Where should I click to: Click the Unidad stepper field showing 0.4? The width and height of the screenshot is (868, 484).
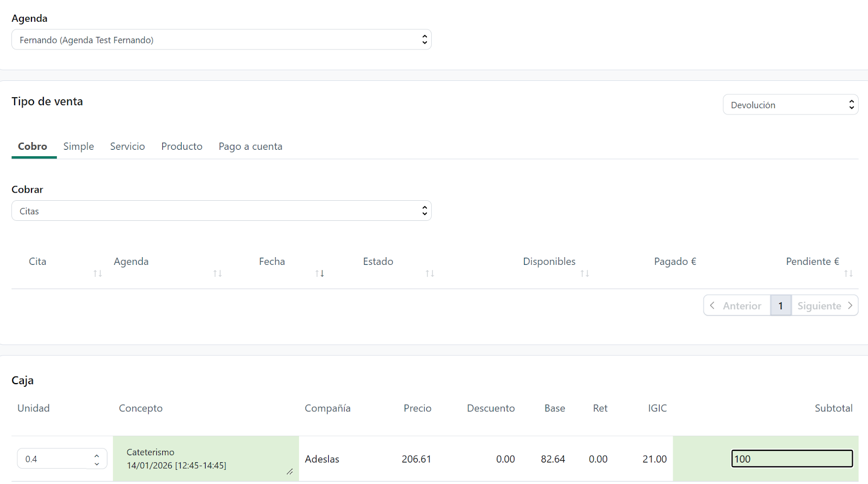(x=57, y=459)
